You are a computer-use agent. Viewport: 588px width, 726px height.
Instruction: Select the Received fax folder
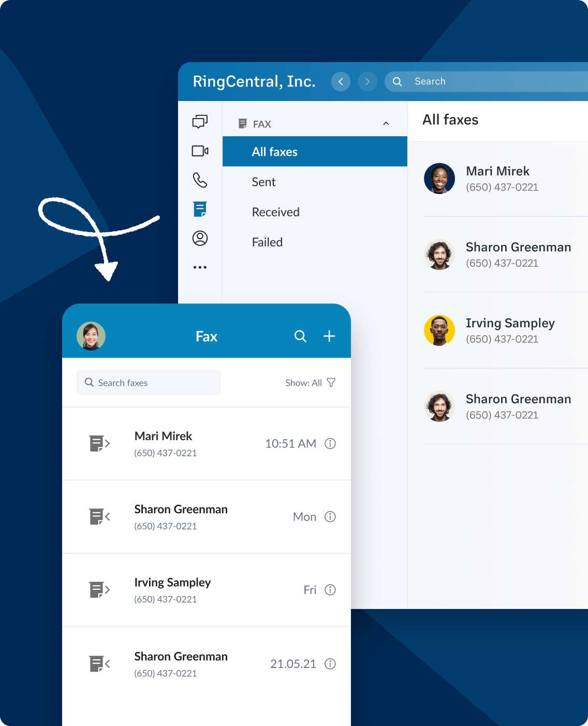point(275,212)
